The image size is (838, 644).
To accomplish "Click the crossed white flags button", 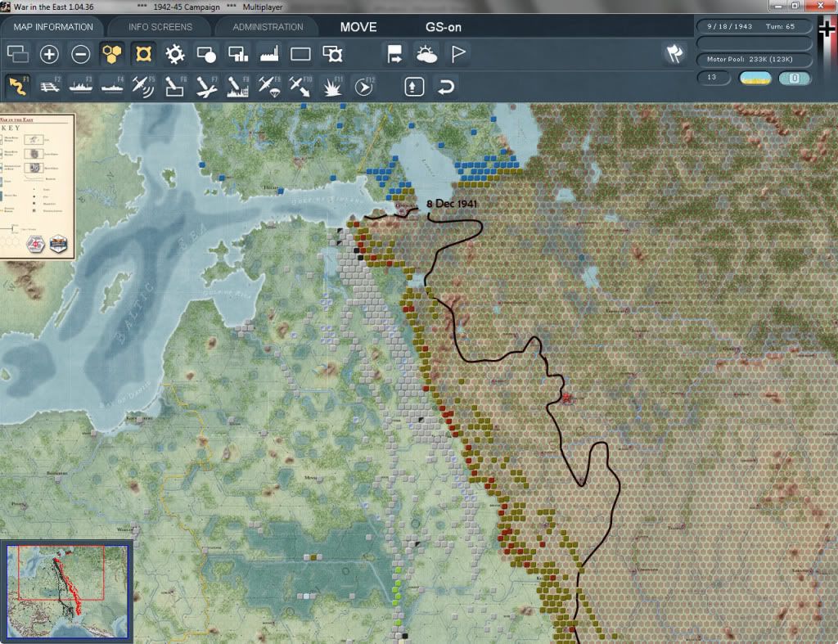I will [675, 53].
